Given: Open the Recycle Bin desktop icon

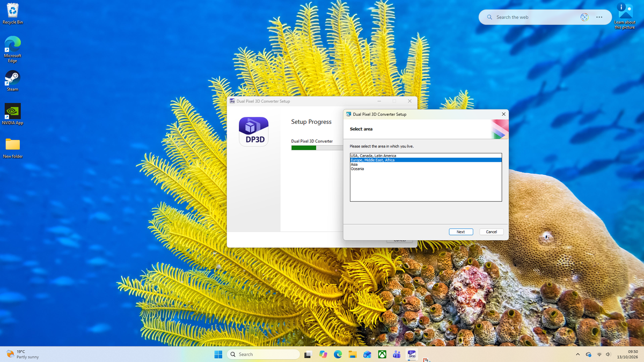Looking at the screenshot, I should coord(12,14).
